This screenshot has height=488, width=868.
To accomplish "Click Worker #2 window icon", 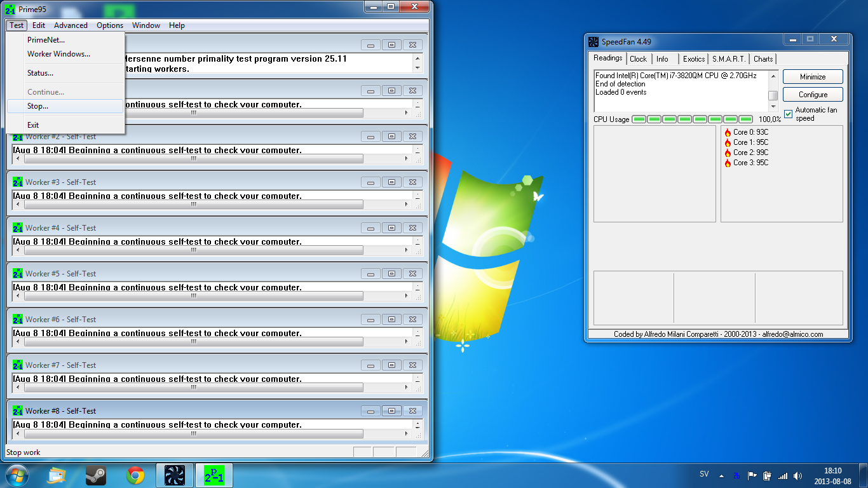I will (18, 137).
